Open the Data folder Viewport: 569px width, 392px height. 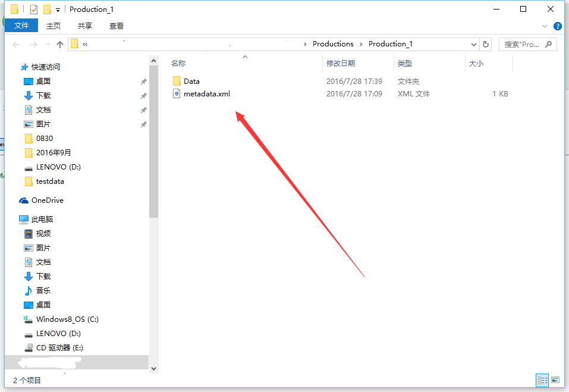[x=191, y=81]
